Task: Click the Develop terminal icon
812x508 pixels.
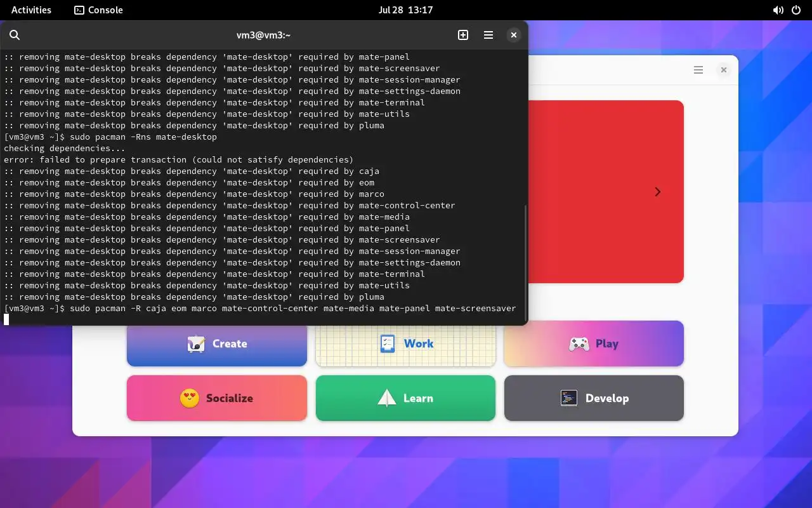Action: pos(569,398)
